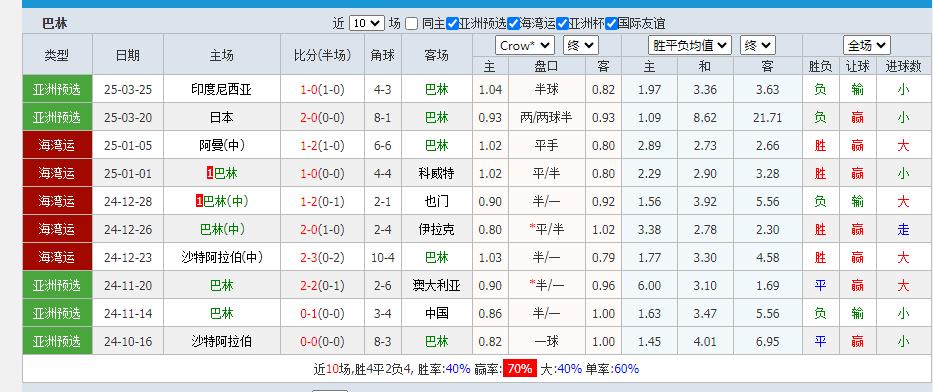Image resolution: width=933 pixels, height=392 pixels.
Task: Open away team 科威特 link
Action: pyautogui.click(x=436, y=174)
